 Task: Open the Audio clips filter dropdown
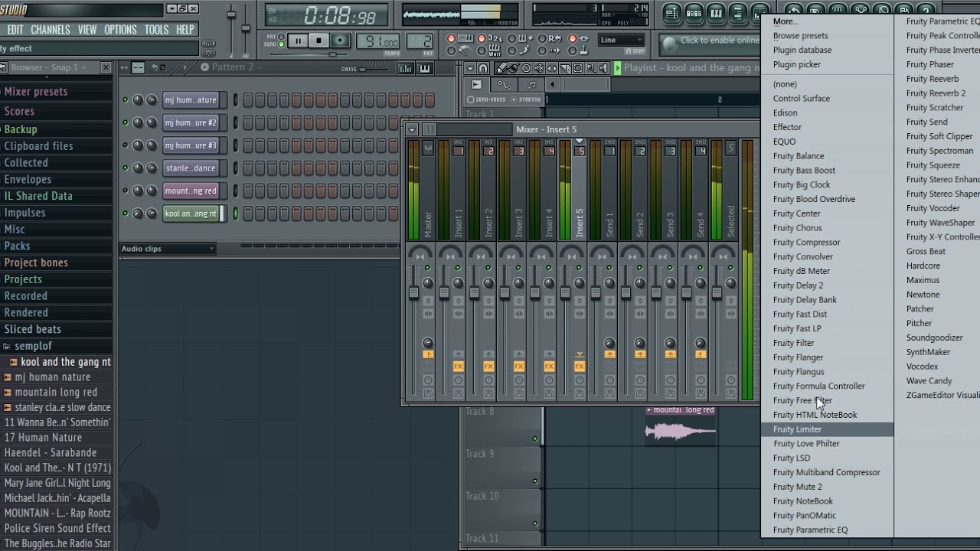168,249
